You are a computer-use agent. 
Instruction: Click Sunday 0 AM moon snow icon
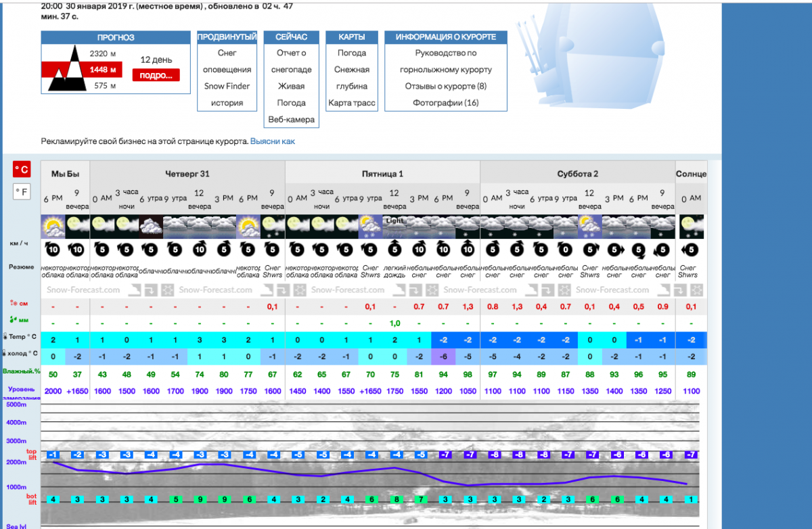tap(691, 226)
